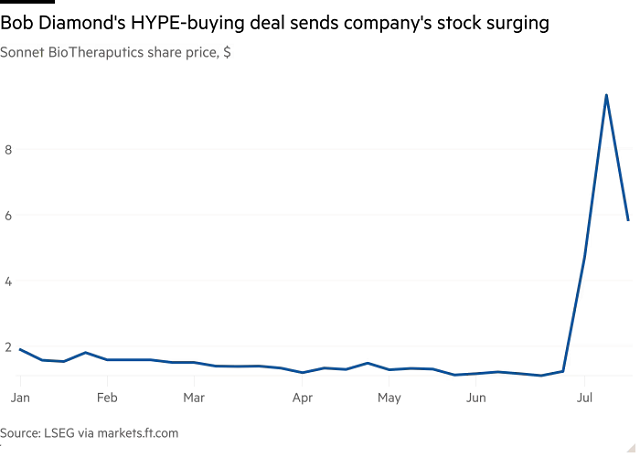Viewport: 640px width, 457px height.
Task: Click the line's starting point at January
Action: [20, 349]
